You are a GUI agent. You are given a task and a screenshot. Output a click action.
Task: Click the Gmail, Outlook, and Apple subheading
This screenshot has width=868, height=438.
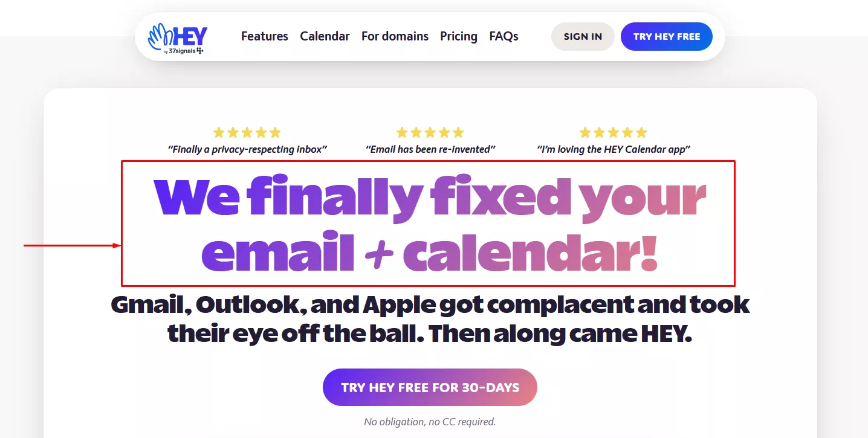point(430,319)
